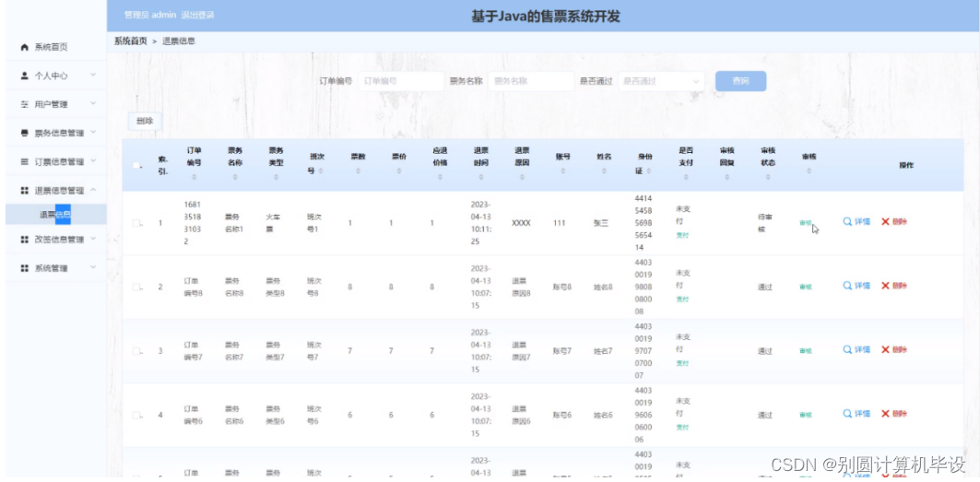Click the person icon for 个人中心
This screenshot has height=482, width=980.
[24, 76]
